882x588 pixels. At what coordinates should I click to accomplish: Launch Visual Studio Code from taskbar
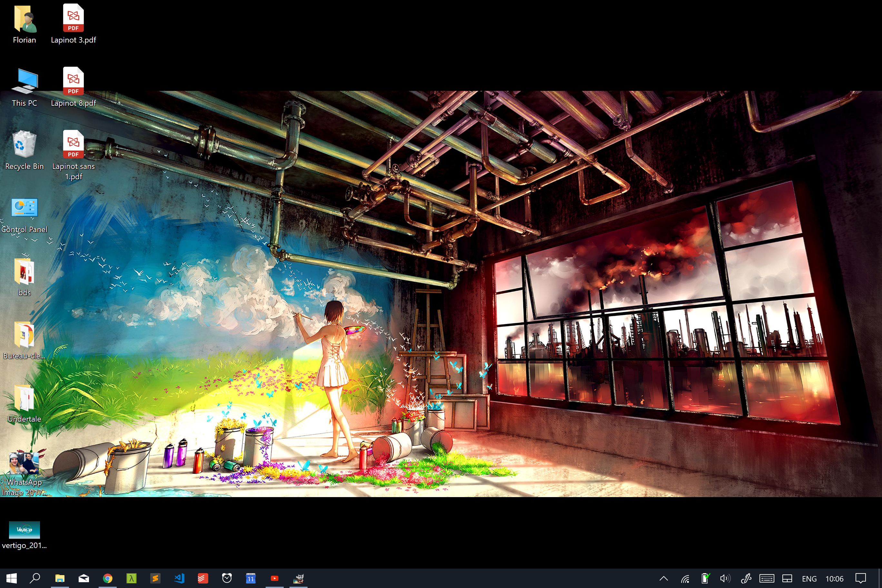[179, 578]
